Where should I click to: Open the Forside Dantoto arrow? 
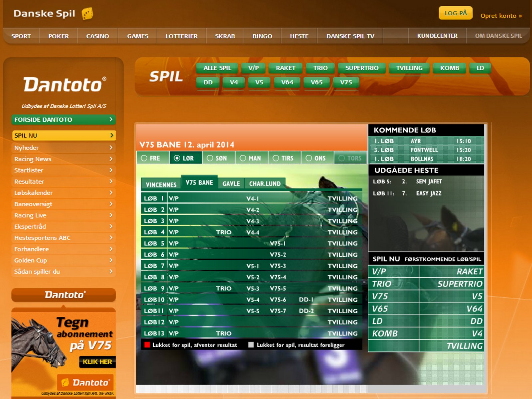pos(111,119)
